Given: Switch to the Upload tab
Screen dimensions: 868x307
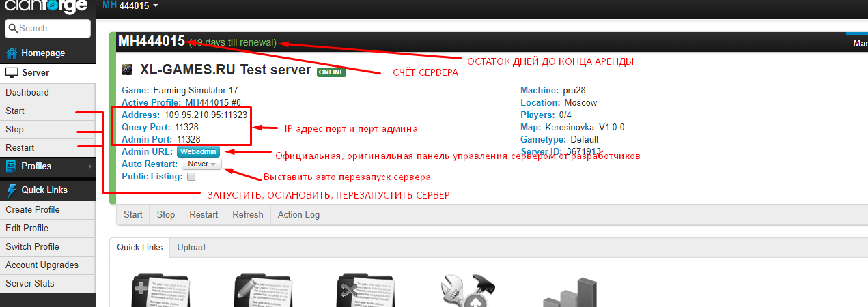Looking at the screenshot, I should 191,247.
